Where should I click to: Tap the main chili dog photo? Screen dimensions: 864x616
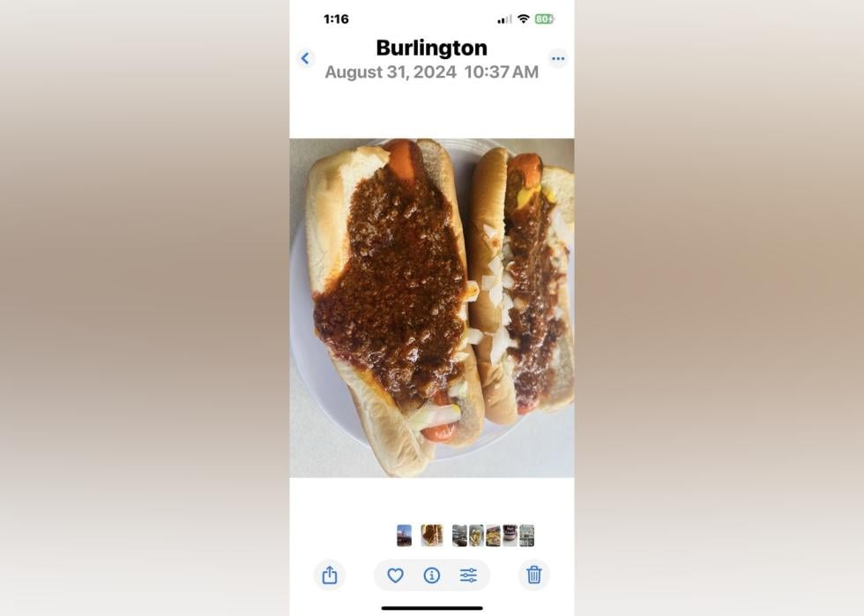tap(431, 308)
